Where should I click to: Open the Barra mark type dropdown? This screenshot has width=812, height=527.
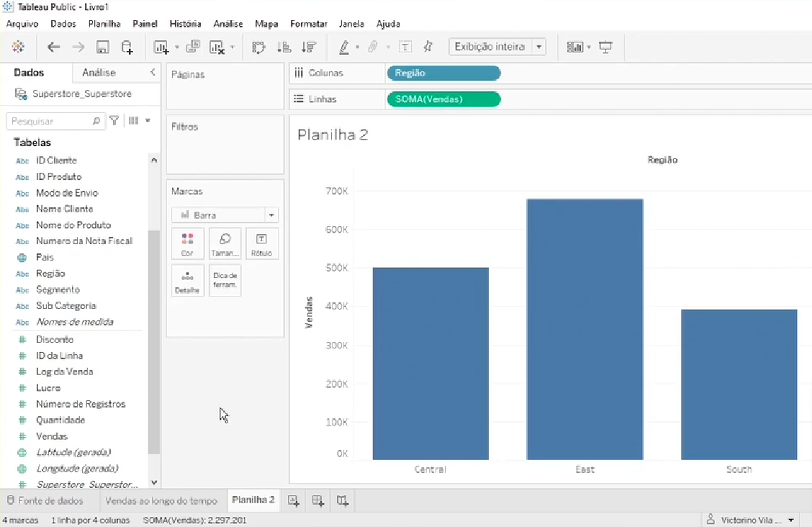[x=271, y=215]
